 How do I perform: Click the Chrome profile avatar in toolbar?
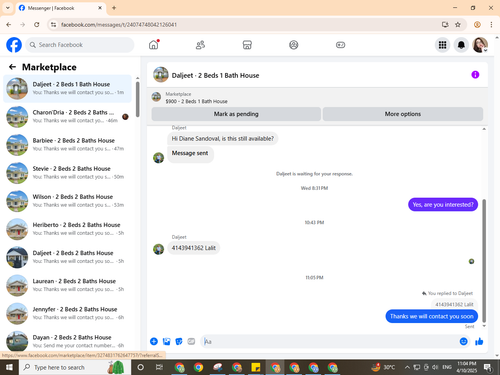pos(477,24)
